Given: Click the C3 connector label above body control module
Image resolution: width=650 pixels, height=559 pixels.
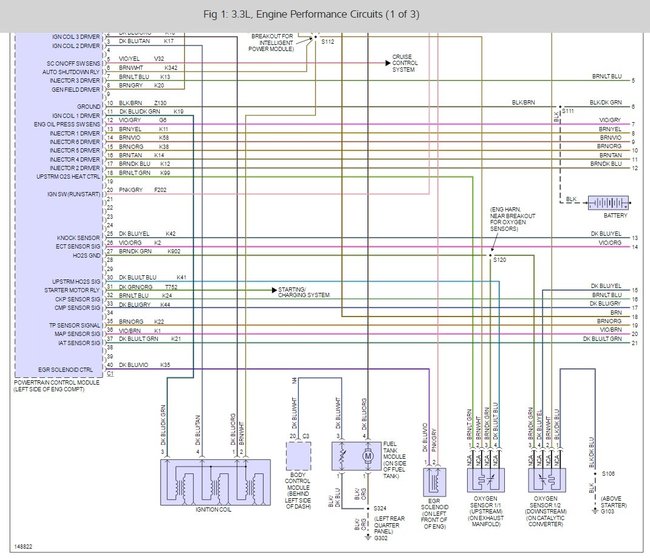Looking at the screenshot, I should click(x=306, y=436).
